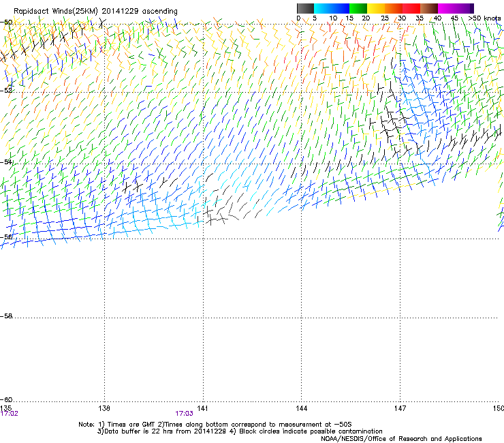Click the -52 latitude axis label
The height and width of the screenshot is (443, 504).
coord(6,90)
